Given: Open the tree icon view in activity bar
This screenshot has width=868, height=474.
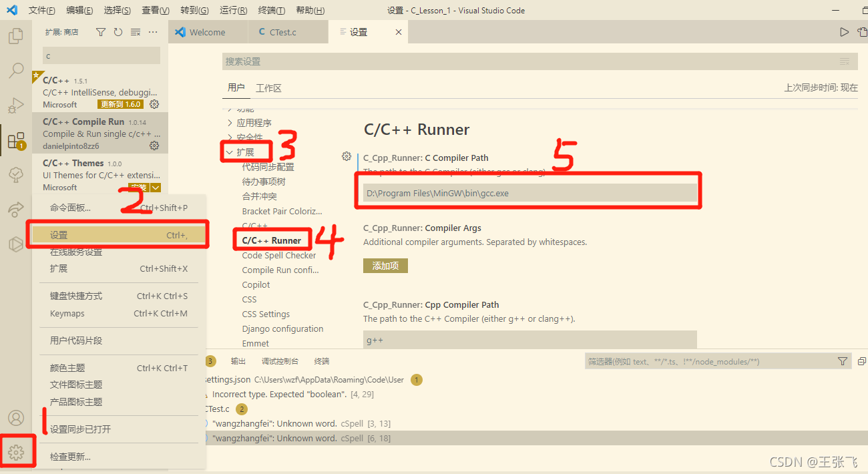Looking at the screenshot, I should click(16, 175).
